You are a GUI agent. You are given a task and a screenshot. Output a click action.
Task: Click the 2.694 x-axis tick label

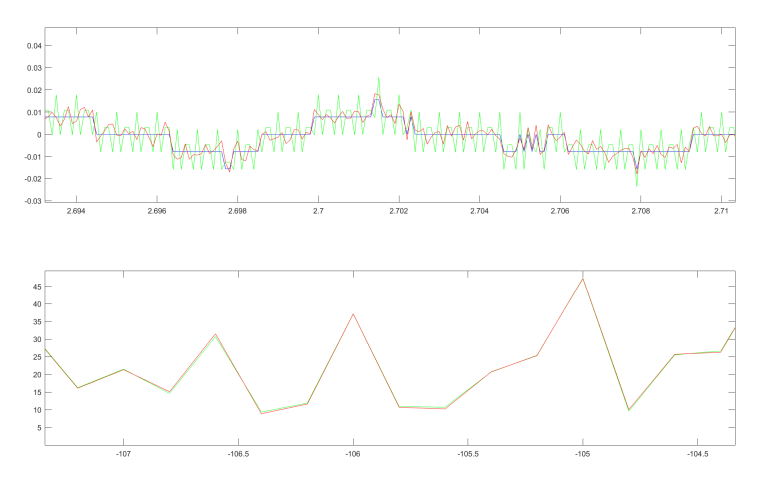click(x=76, y=211)
